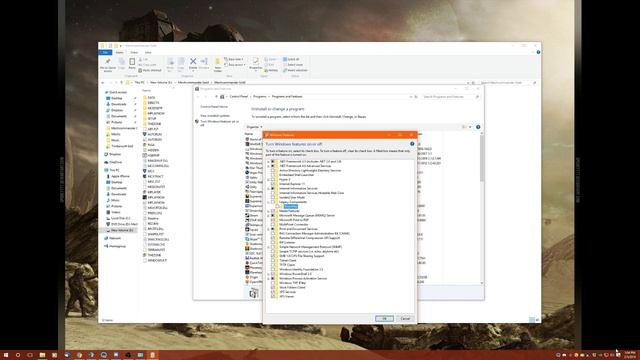Viewport: 640px width, 360px height.
Task: Click the New folder icon in the ribbon
Action: pyautogui.click(x=218, y=62)
